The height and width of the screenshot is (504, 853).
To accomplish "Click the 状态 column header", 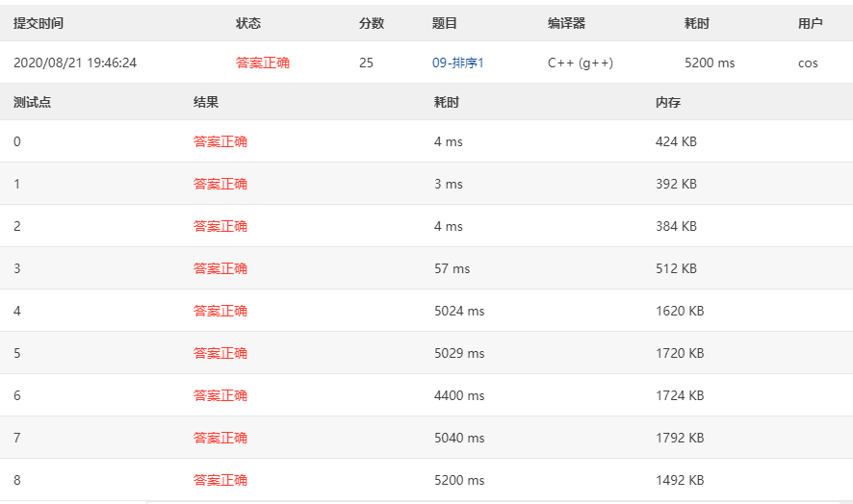I will 248,23.
